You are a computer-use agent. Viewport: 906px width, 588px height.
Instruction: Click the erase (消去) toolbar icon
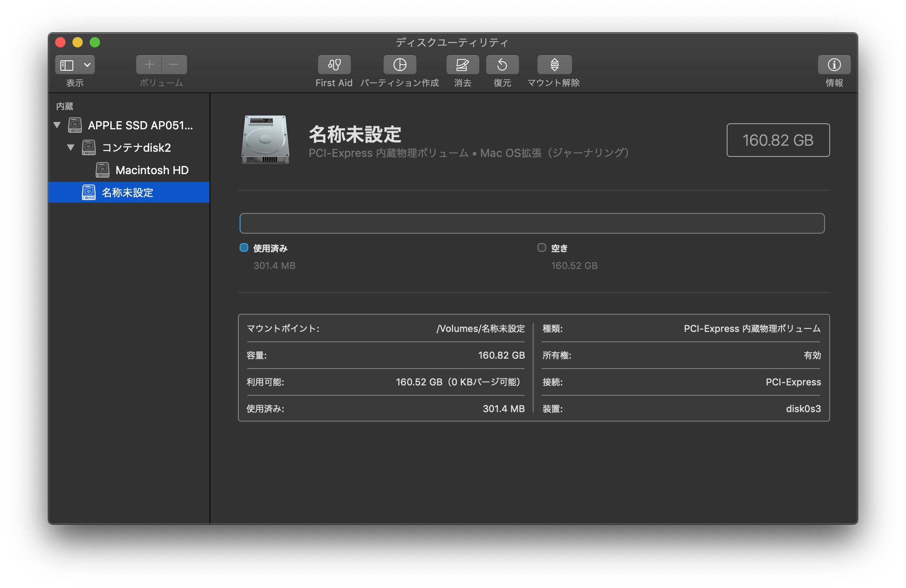pos(462,65)
